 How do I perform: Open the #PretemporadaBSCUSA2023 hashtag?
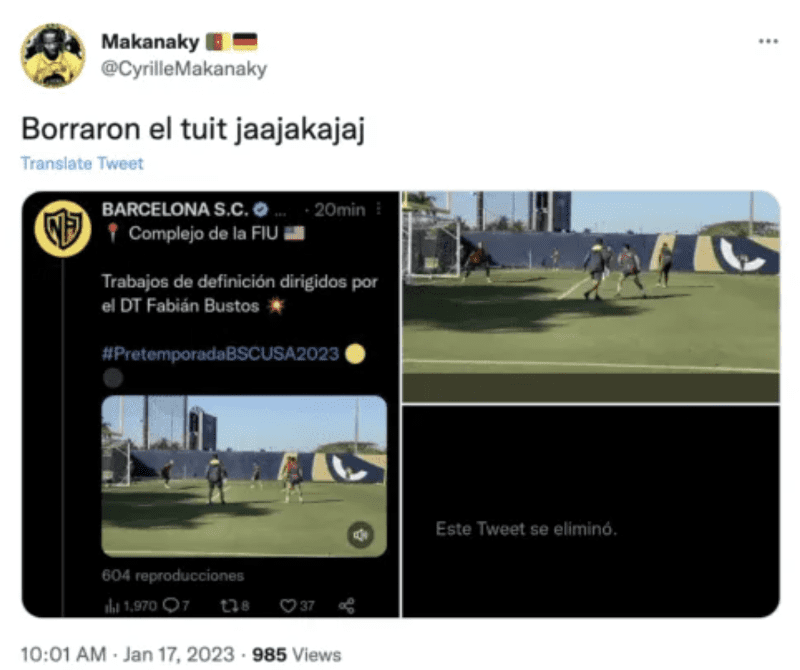[x=220, y=354]
